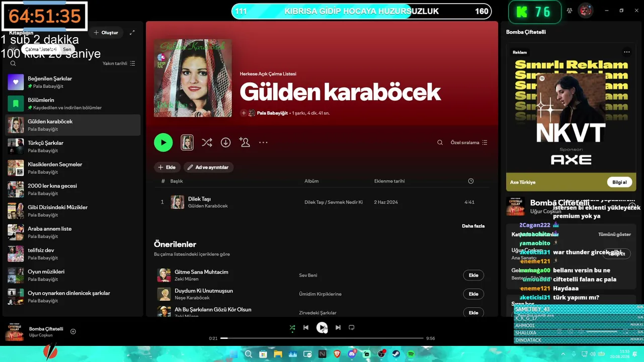The image size is (644, 362).
Task: Seek on the song progress bar
Action: 322,338
